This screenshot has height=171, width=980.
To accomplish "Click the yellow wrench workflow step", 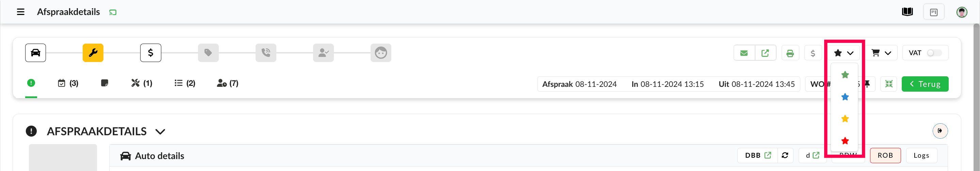I will pyautogui.click(x=93, y=52).
